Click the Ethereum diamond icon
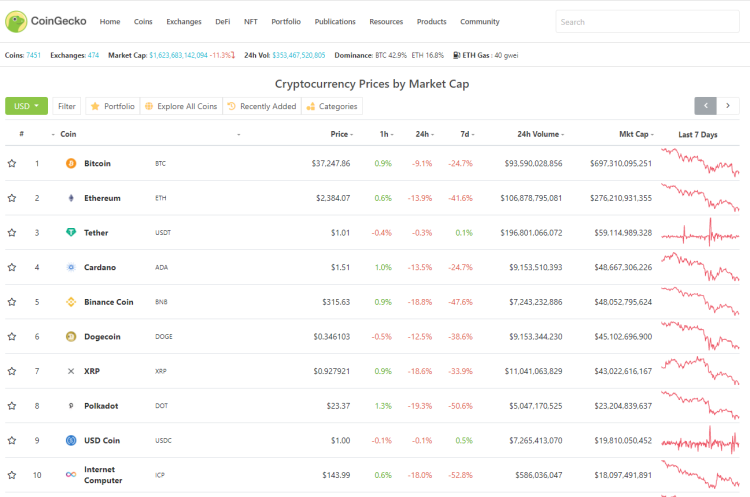Image resolution: width=750 pixels, height=497 pixels. click(71, 198)
